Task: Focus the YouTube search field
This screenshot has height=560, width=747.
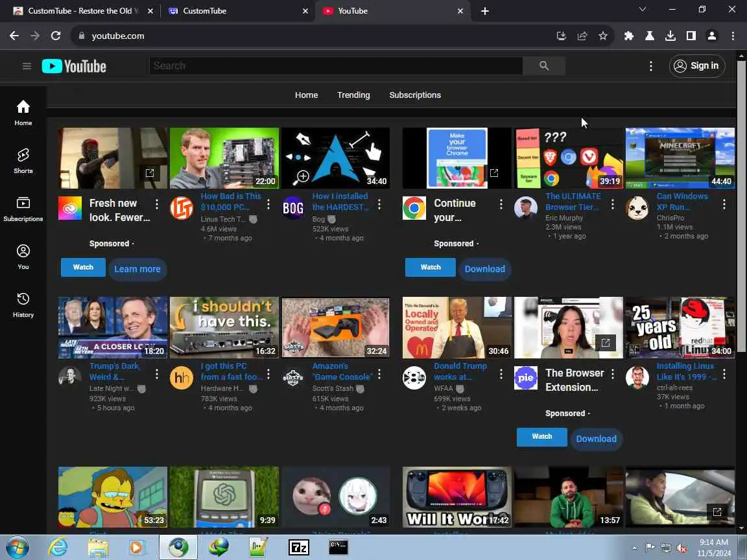Action: pyautogui.click(x=336, y=65)
